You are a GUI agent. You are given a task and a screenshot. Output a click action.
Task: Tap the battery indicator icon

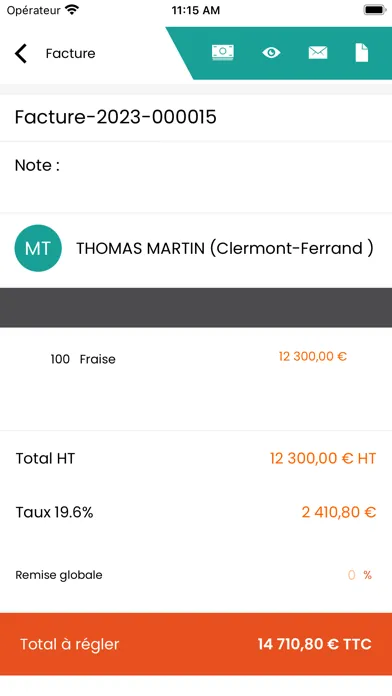pyautogui.click(x=375, y=10)
